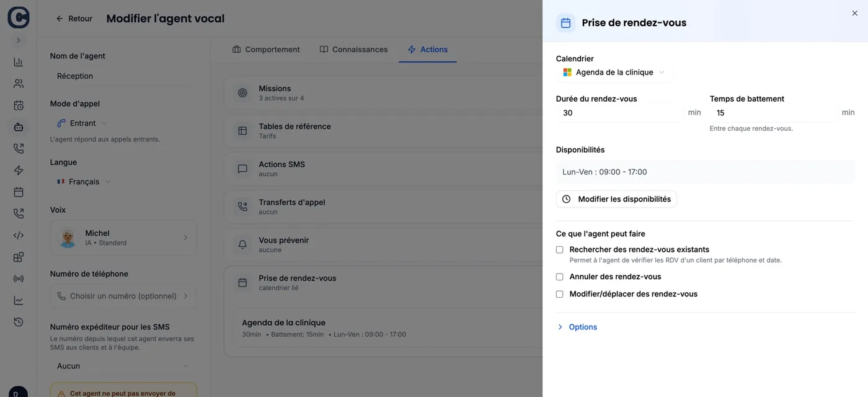The width and height of the screenshot is (868, 397).
Task: Edit the Durée du rendez-vous field
Action: pos(620,113)
